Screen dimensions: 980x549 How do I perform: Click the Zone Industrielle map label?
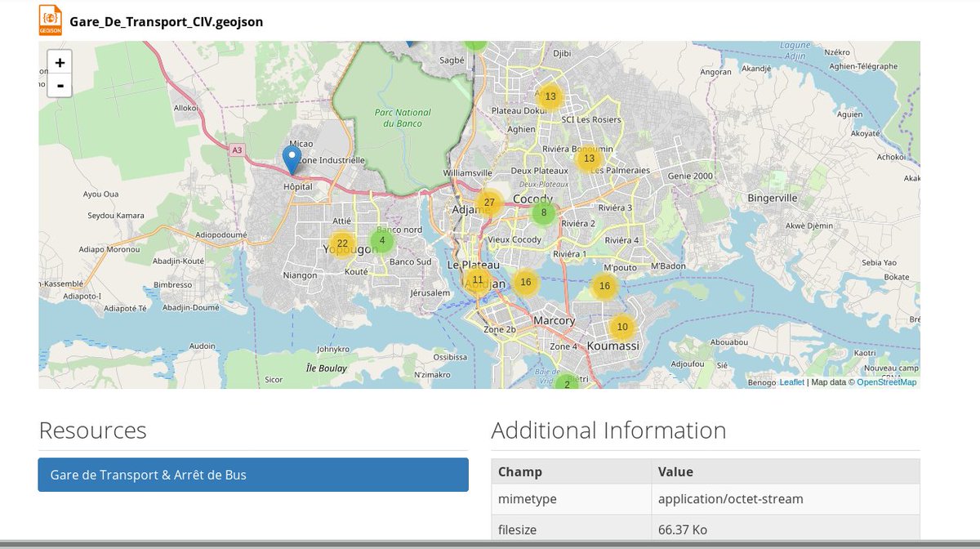332,160
